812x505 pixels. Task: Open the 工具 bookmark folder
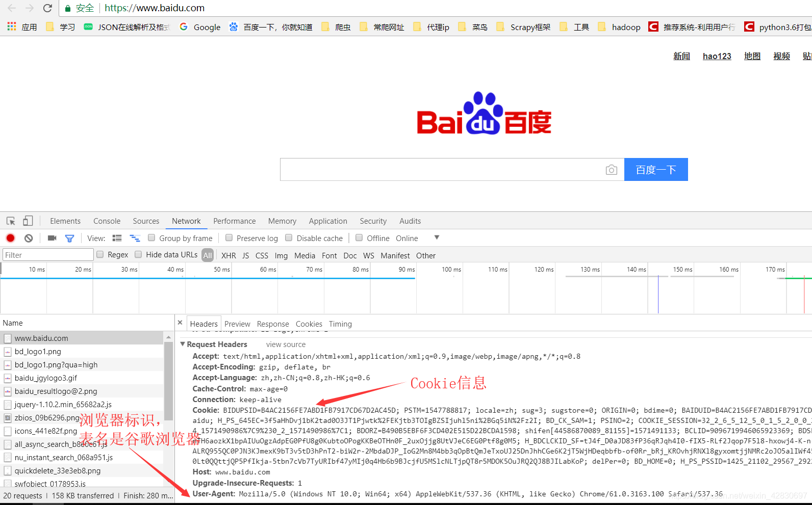click(x=574, y=27)
